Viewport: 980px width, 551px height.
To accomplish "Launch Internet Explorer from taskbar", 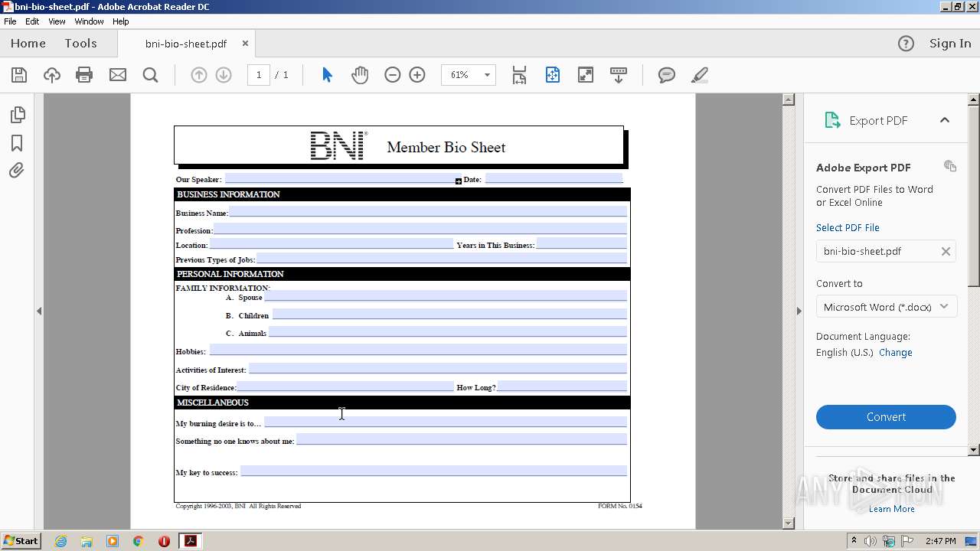I will tap(60, 541).
